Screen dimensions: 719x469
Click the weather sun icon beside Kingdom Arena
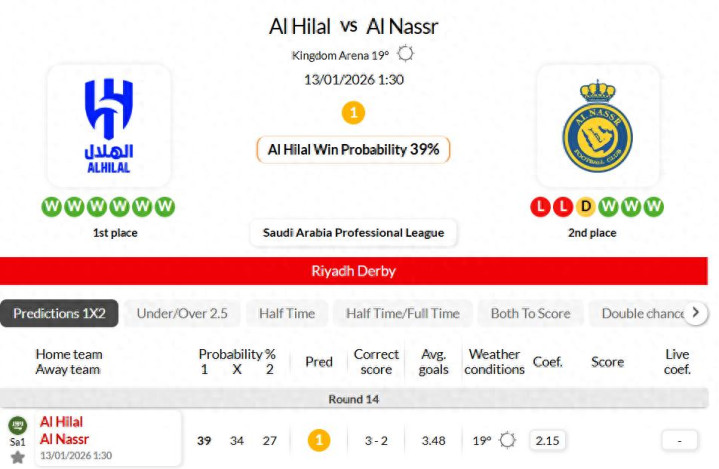406,54
